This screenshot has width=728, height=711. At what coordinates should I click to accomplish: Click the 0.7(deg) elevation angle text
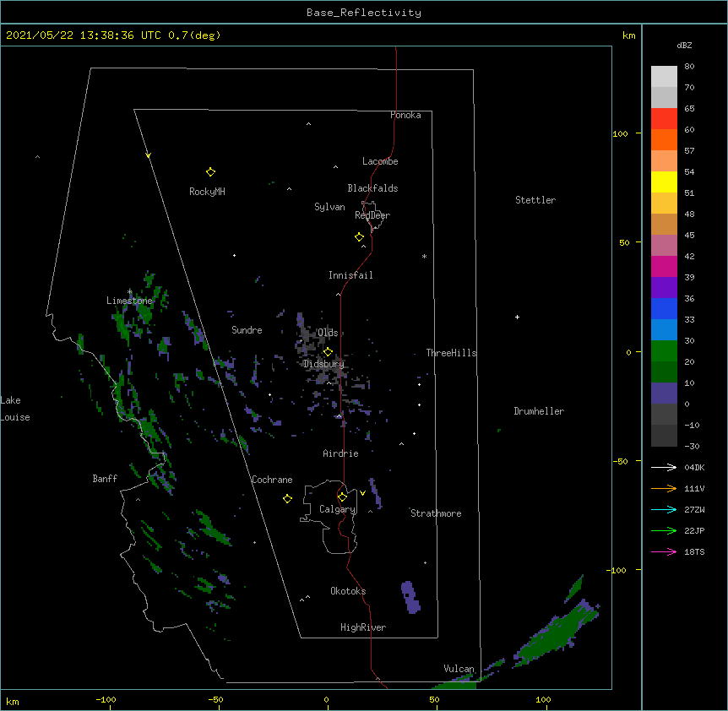pyautogui.click(x=194, y=35)
